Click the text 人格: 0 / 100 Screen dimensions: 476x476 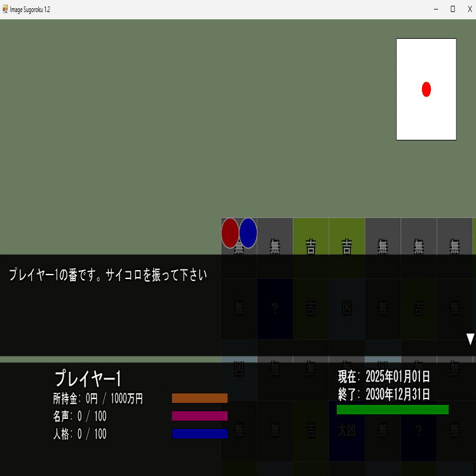tap(80, 434)
